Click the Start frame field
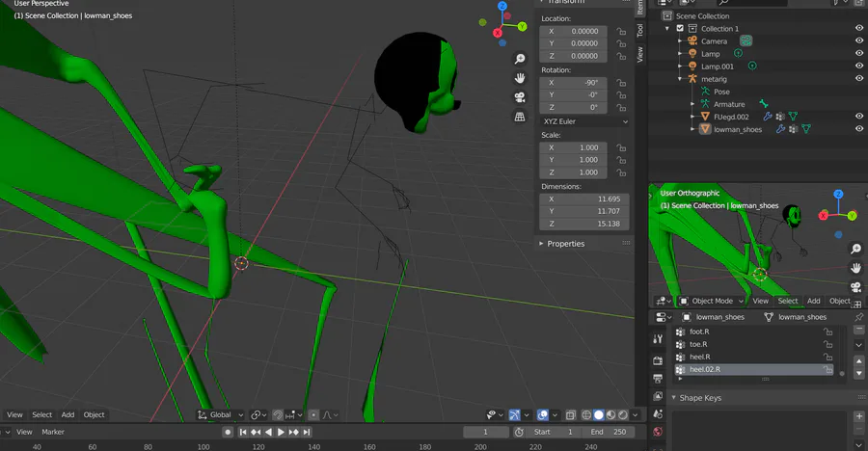 coord(554,432)
